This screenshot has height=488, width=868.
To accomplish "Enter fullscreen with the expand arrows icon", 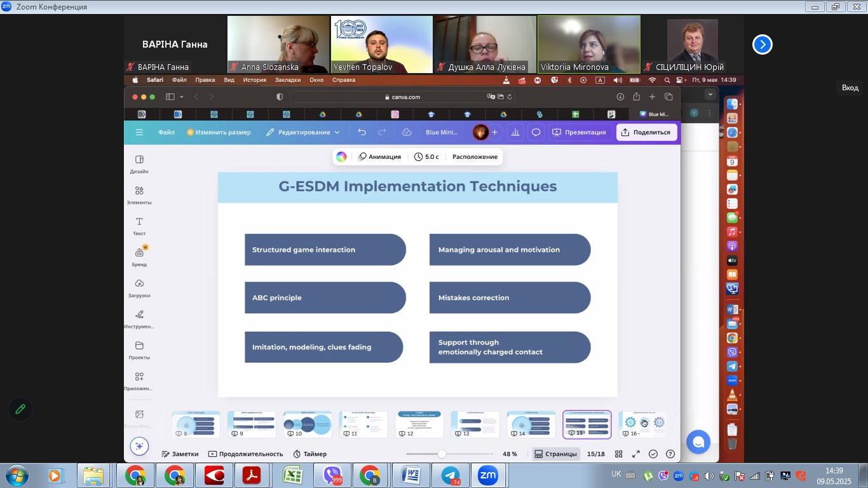I will (x=635, y=454).
